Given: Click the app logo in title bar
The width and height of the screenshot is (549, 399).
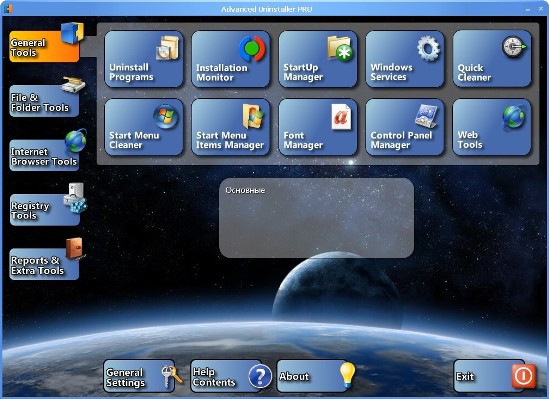Looking at the screenshot, I should [x=8, y=9].
